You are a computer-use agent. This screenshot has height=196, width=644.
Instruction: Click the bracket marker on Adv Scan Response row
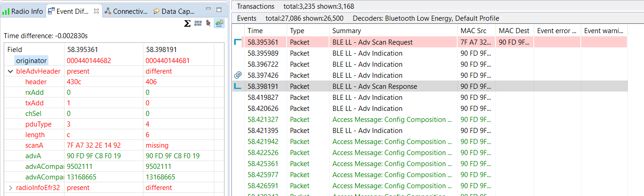click(238, 86)
